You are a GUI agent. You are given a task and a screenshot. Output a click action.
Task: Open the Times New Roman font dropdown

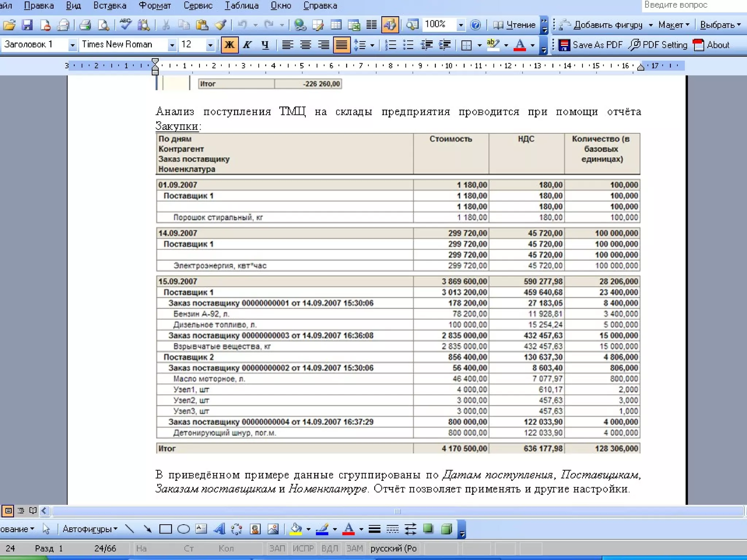click(x=172, y=45)
